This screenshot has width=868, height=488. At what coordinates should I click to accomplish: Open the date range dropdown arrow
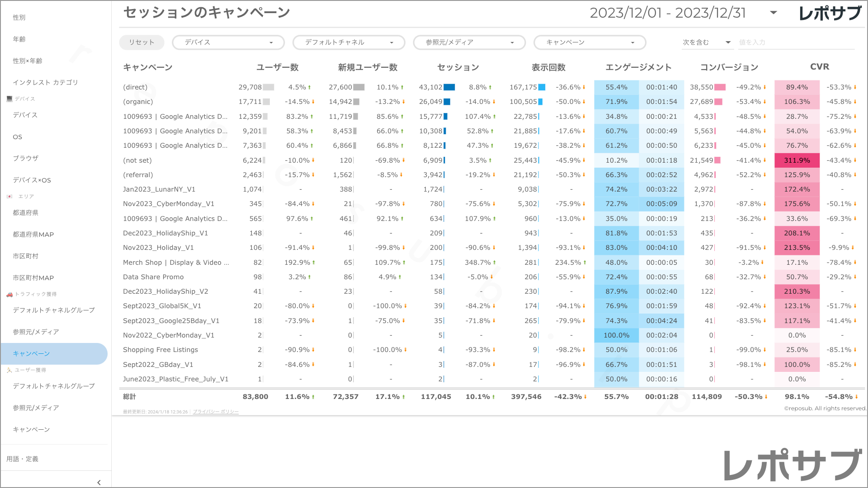[x=774, y=13]
